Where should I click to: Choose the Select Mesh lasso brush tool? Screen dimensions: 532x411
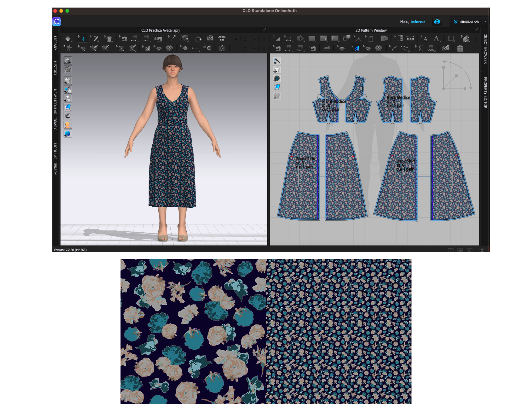[95, 39]
